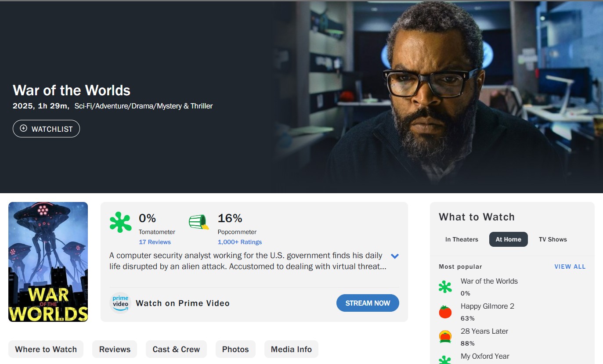Jump to the Where to Watch section
The width and height of the screenshot is (603, 364).
click(x=46, y=350)
